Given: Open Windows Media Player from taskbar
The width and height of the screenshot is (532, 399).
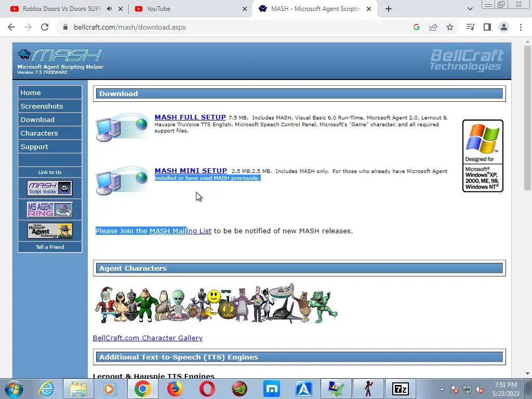Looking at the screenshot, I should tap(110, 389).
